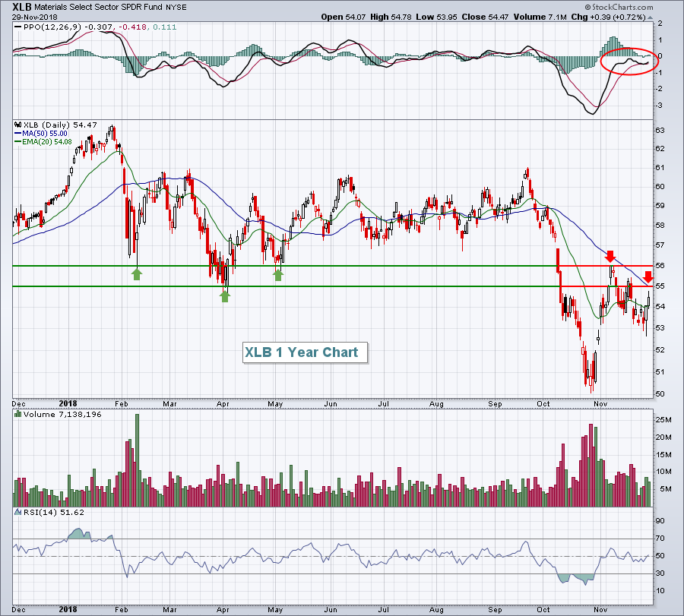
Task: Click the 63 label on the price axis
Action: click(x=660, y=131)
